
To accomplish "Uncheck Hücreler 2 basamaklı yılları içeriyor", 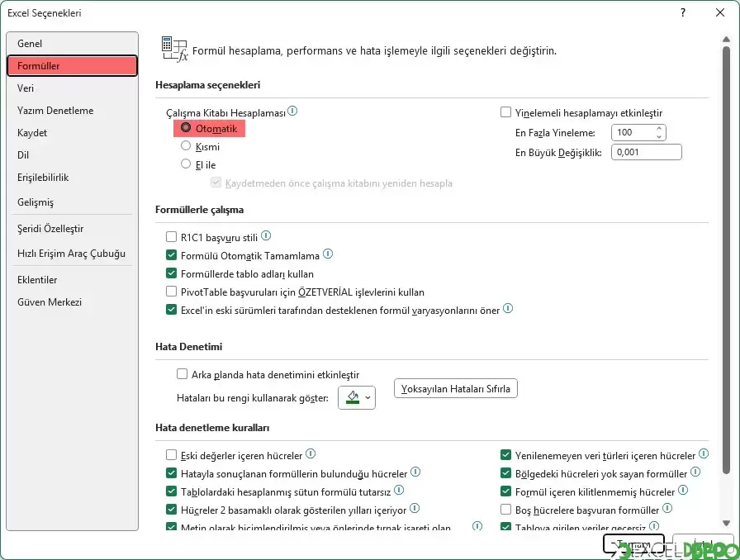I will tap(171, 510).
